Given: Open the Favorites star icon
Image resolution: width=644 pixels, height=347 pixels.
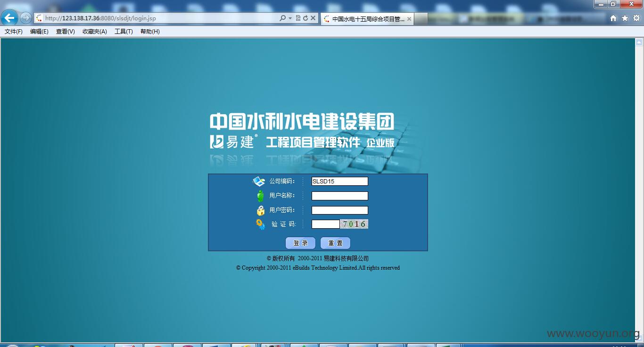Looking at the screenshot, I should 625,18.
